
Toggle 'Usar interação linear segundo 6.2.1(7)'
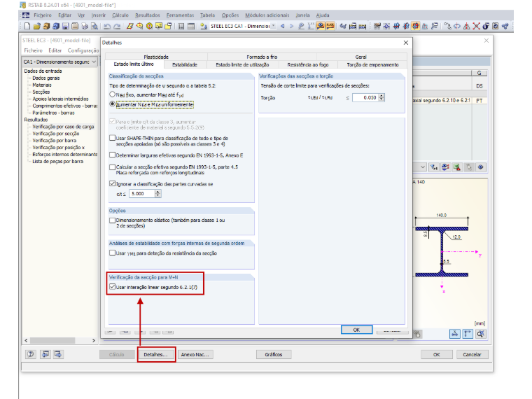click(x=112, y=287)
